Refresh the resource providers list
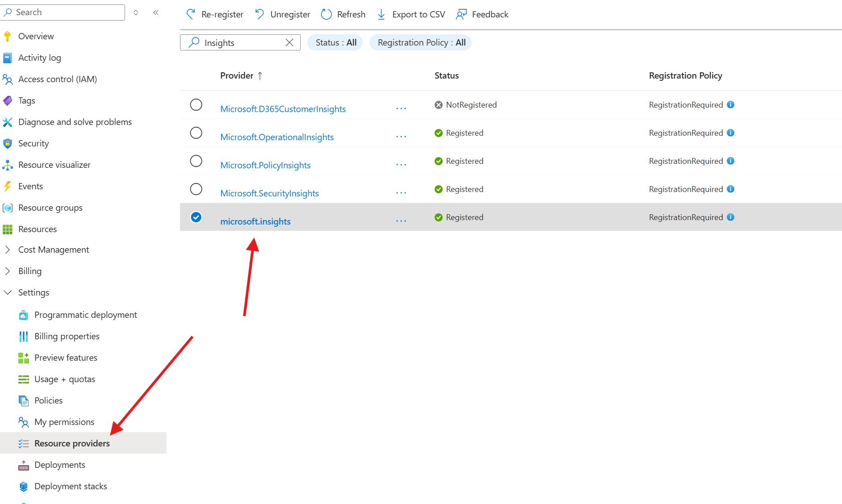 pos(343,14)
